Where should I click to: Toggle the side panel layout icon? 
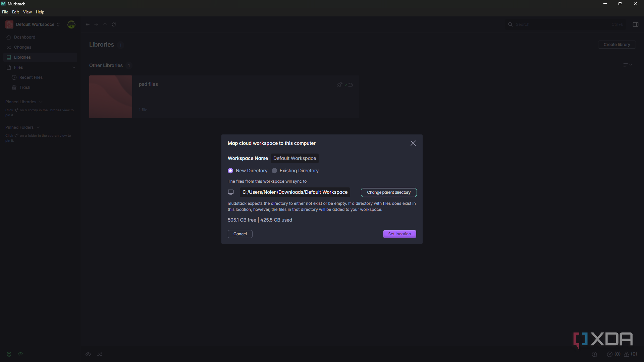point(636,24)
